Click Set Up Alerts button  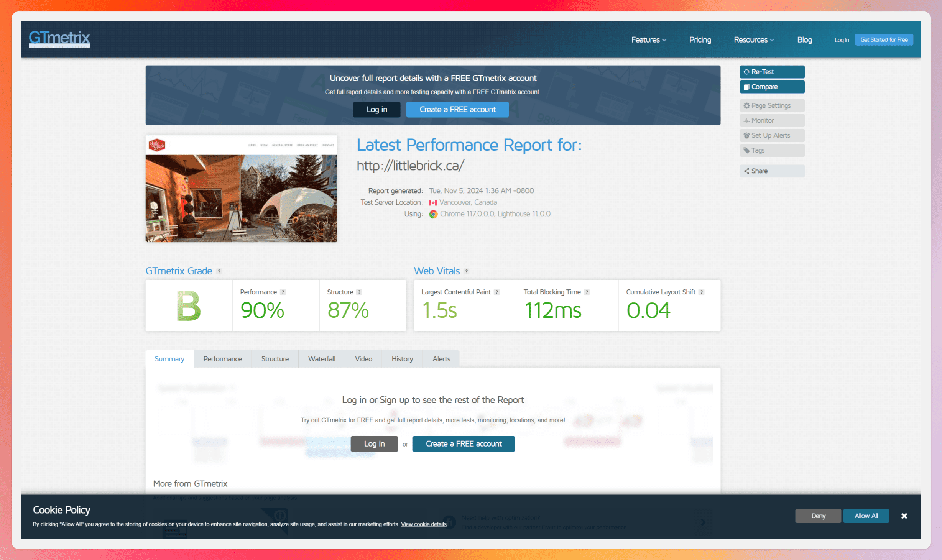772,136
